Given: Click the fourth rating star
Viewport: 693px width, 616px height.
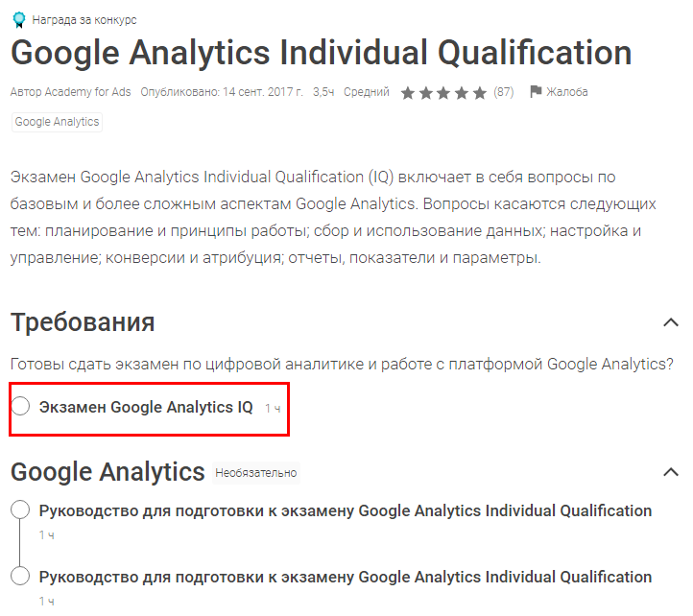Looking at the screenshot, I should click(x=463, y=93).
